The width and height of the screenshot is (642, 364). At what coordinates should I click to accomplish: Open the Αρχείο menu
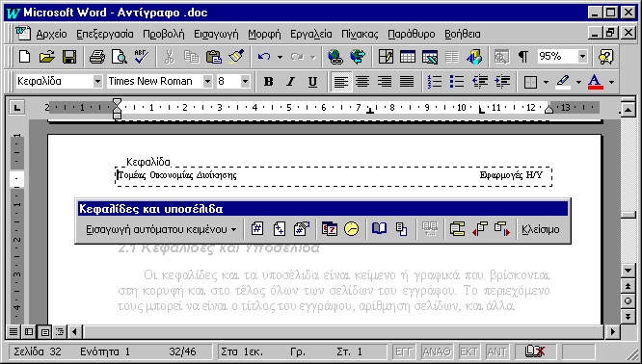[x=52, y=34]
